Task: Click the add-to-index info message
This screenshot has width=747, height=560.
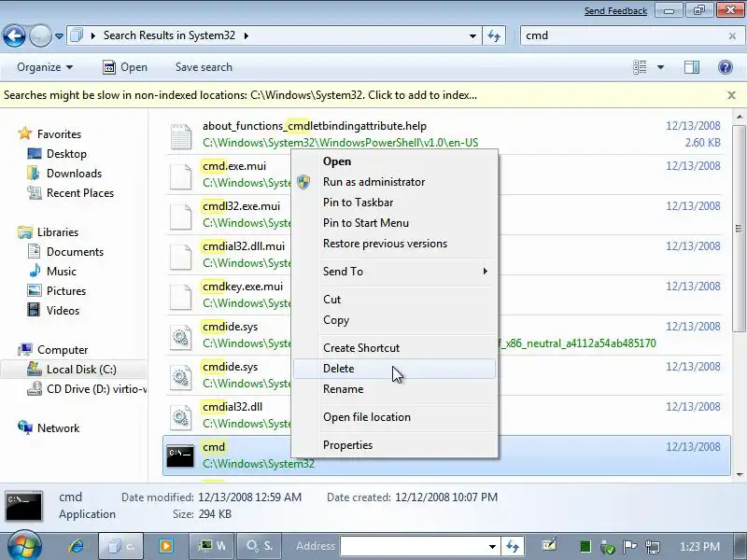Action: coord(241,95)
